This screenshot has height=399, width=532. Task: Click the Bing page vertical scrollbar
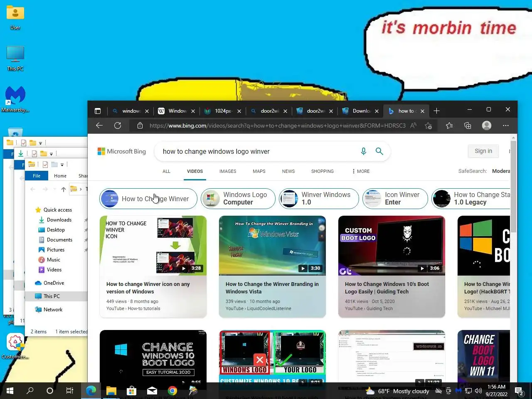tap(513, 186)
